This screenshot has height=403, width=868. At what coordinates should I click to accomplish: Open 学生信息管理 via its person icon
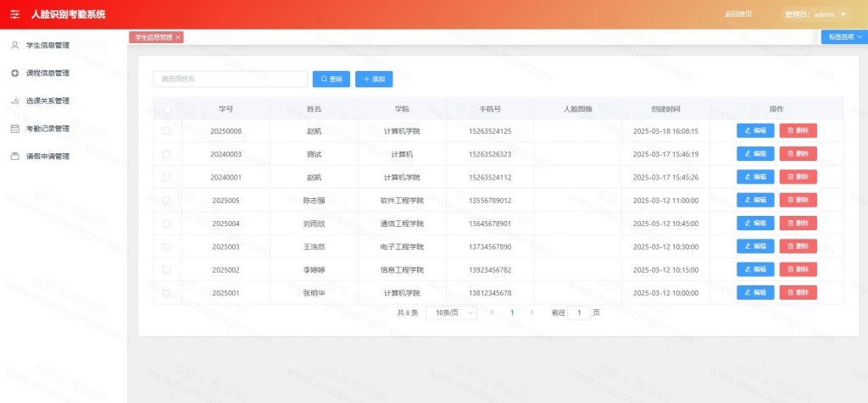(x=15, y=46)
